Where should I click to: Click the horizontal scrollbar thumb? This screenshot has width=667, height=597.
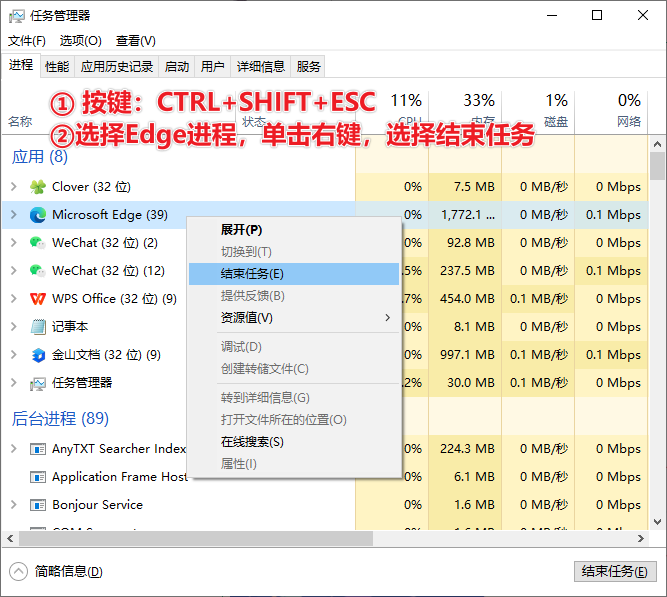(196, 538)
